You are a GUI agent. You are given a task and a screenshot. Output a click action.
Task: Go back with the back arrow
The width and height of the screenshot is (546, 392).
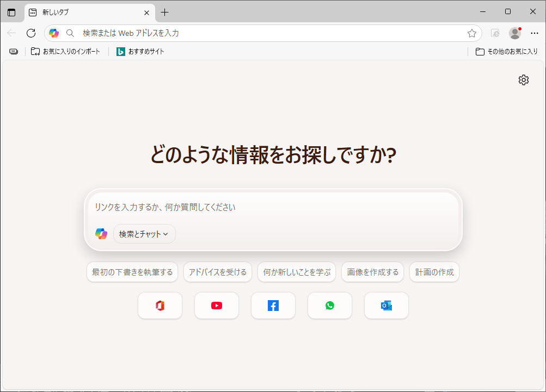11,33
